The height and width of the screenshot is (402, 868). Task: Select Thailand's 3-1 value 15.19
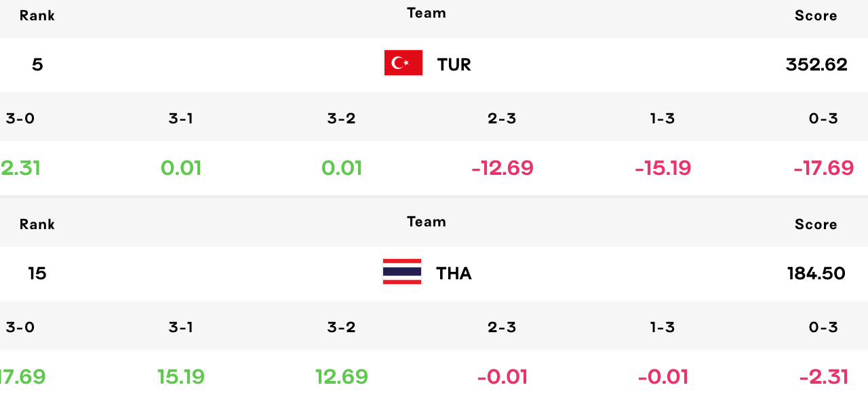(x=181, y=377)
